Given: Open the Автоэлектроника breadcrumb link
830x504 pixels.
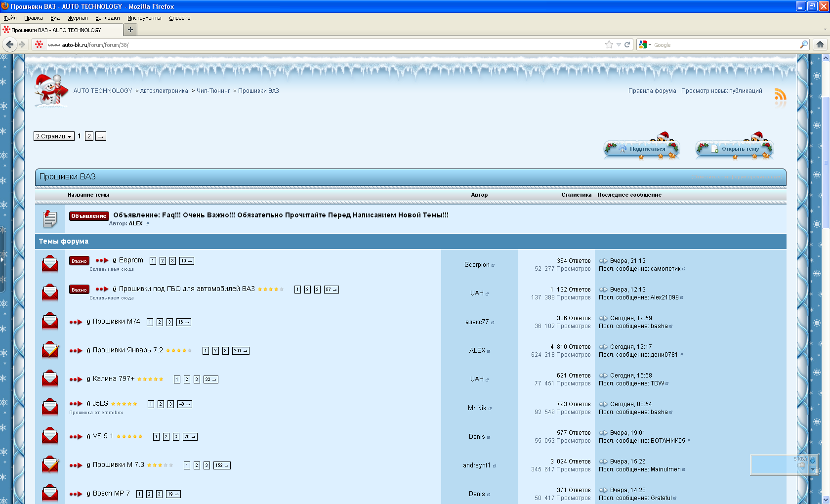Looking at the screenshot, I should tap(164, 91).
